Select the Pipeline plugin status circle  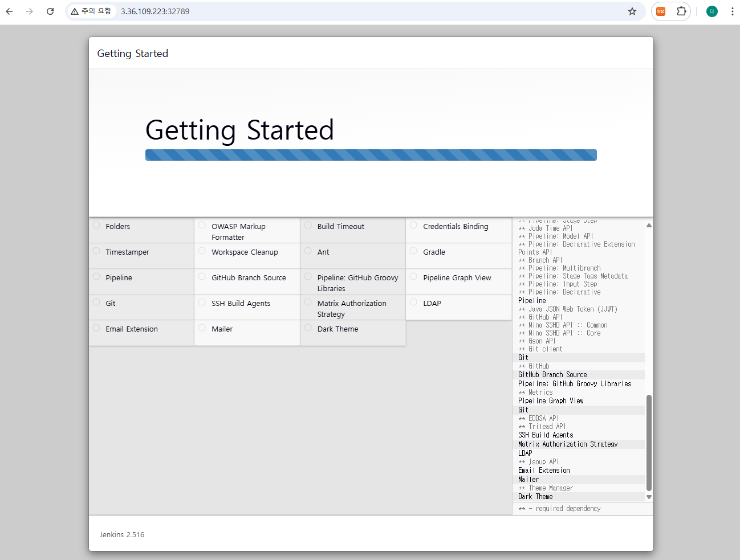coord(96,276)
